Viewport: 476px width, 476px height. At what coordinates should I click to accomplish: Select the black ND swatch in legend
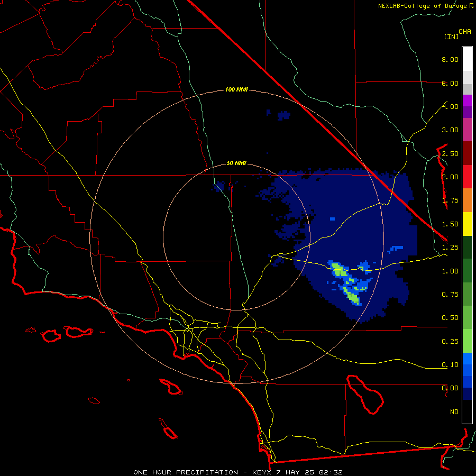click(467, 411)
